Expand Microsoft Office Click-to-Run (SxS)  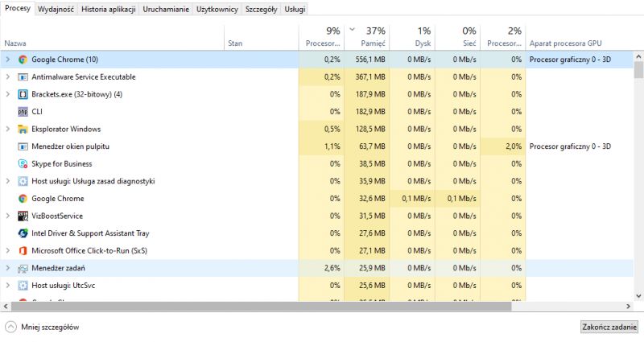click(8, 250)
